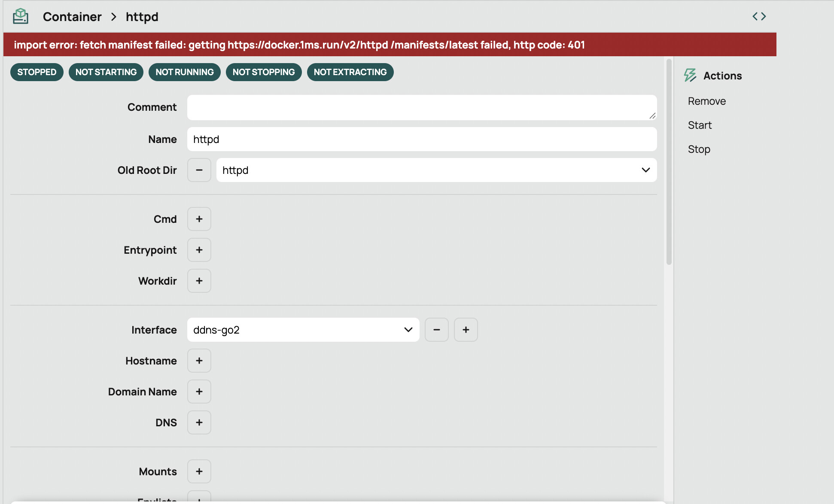Add another interface with plus button
Screen dimensions: 834x504
click(466, 330)
